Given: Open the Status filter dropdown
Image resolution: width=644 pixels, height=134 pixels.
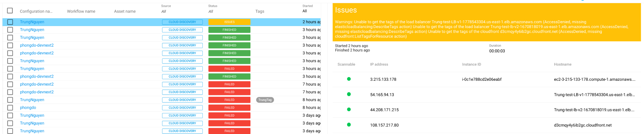Looking at the screenshot, I should (x=211, y=11).
